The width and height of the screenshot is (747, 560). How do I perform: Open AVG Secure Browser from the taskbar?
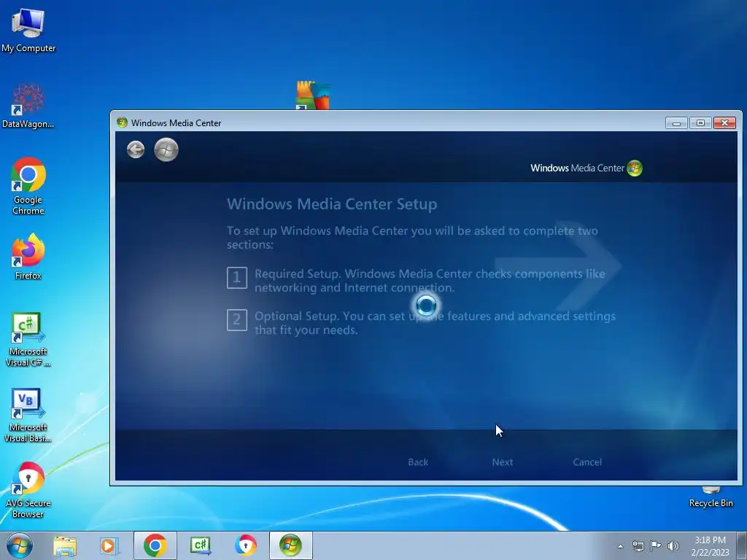[245, 545]
